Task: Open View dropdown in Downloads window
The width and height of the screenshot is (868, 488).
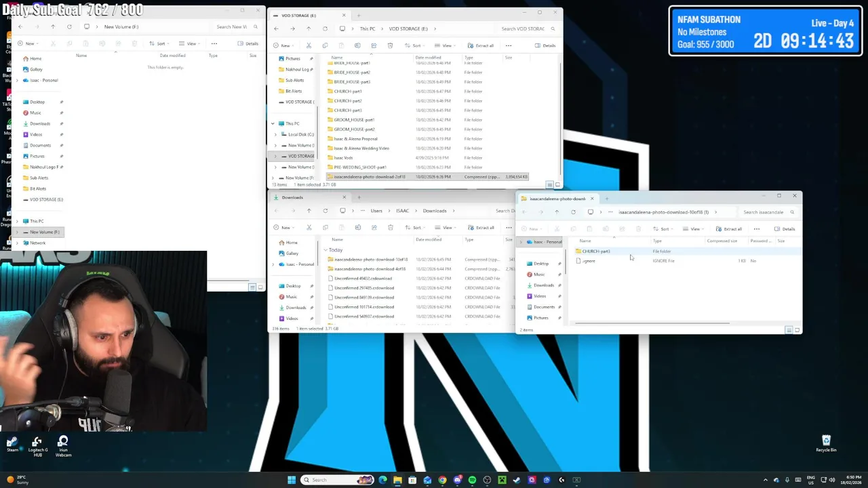Action: point(445,227)
